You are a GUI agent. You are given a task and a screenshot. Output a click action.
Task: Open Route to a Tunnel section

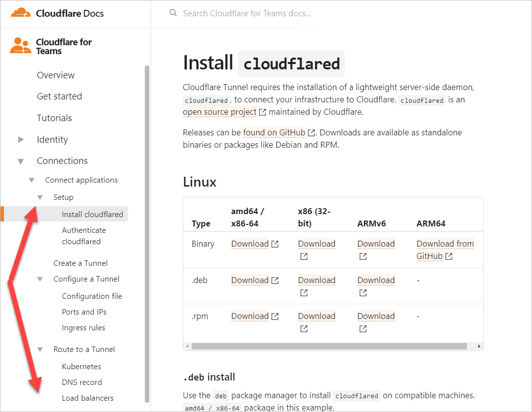pyautogui.click(x=84, y=349)
